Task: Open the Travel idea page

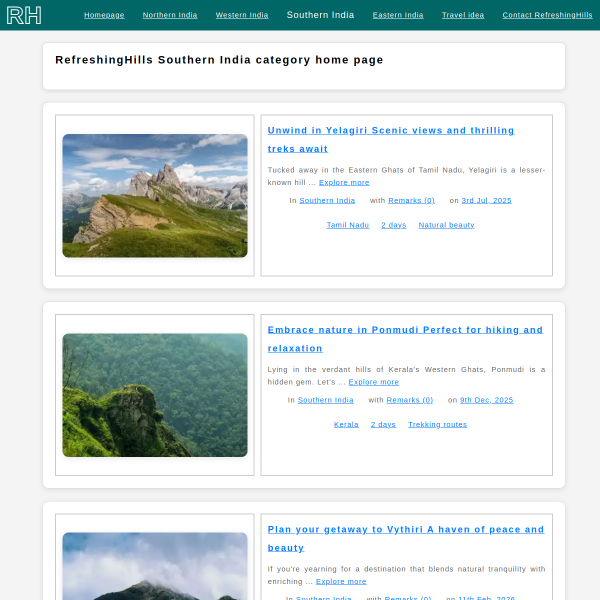Action: click(x=463, y=15)
